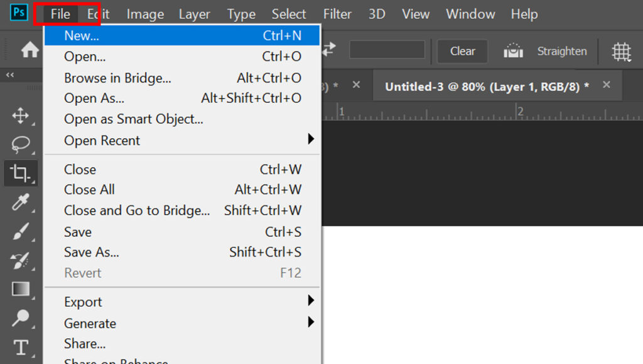Image resolution: width=643 pixels, height=364 pixels.
Task: Swap width and height arrows icon
Action: [329, 49]
